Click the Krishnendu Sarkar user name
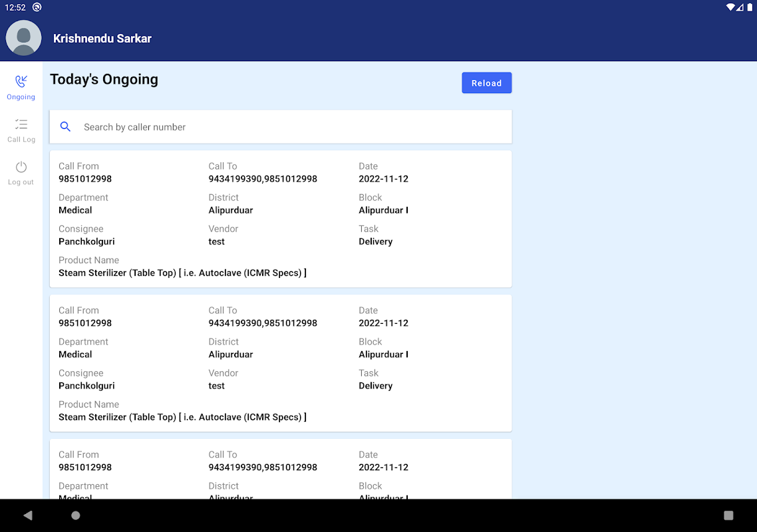Viewport: 757px width, 532px height. tap(102, 39)
